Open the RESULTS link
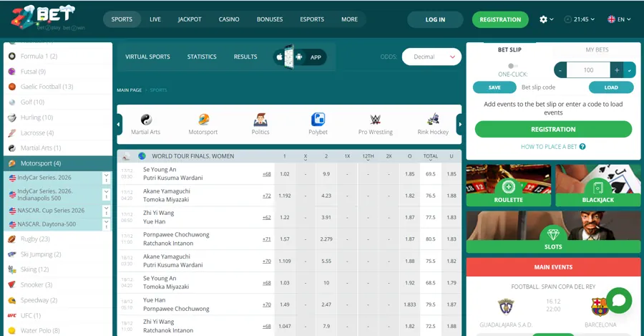 [x=245, y=57]
